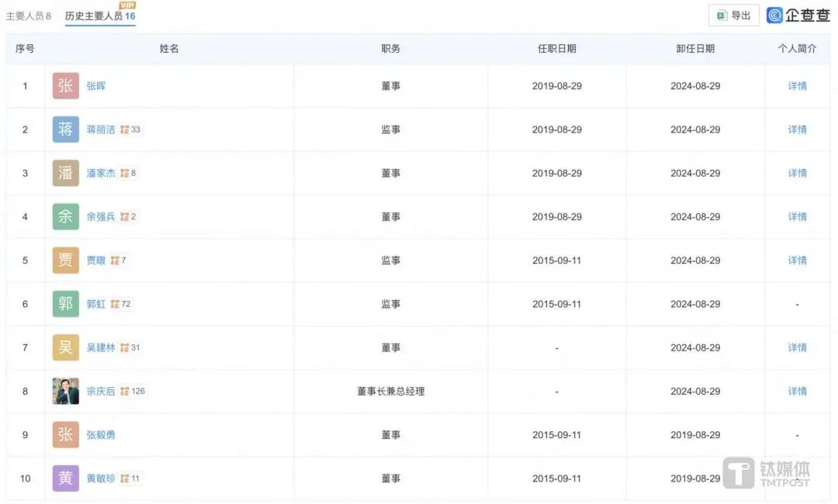
Task: Click 黄敏珍's purple "黄" avatar icon
Action: click(x=65, y=478)
